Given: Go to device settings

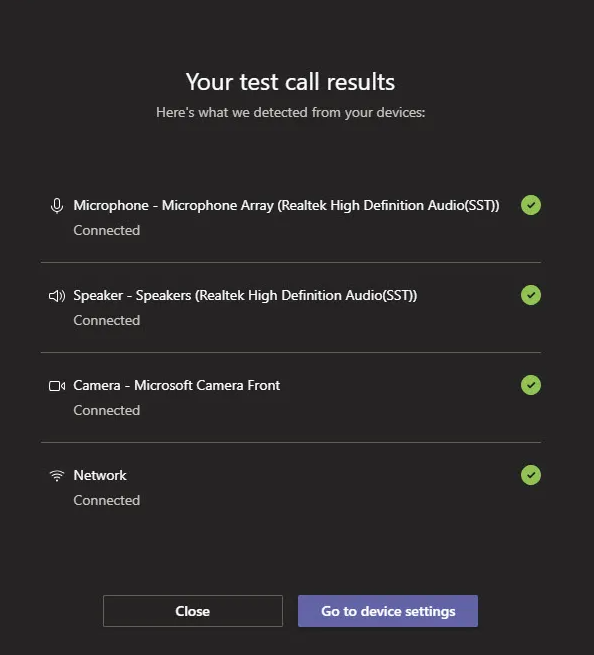Looking at the screenshot, I should 388,611.
